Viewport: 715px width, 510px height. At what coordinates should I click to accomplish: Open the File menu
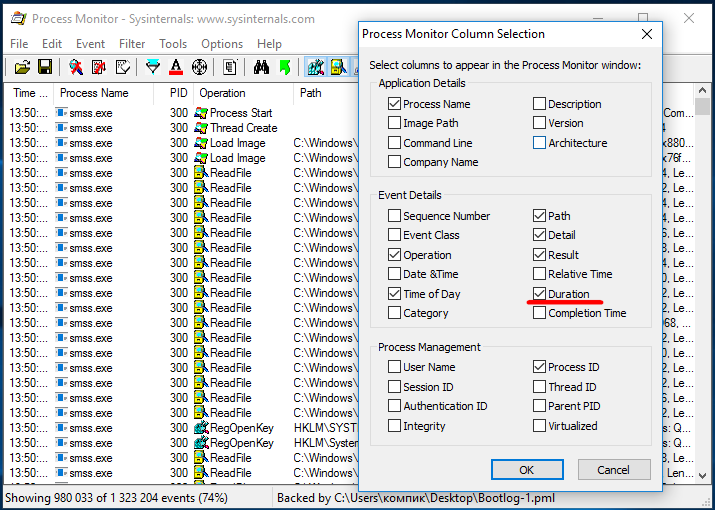coord(19,44)
